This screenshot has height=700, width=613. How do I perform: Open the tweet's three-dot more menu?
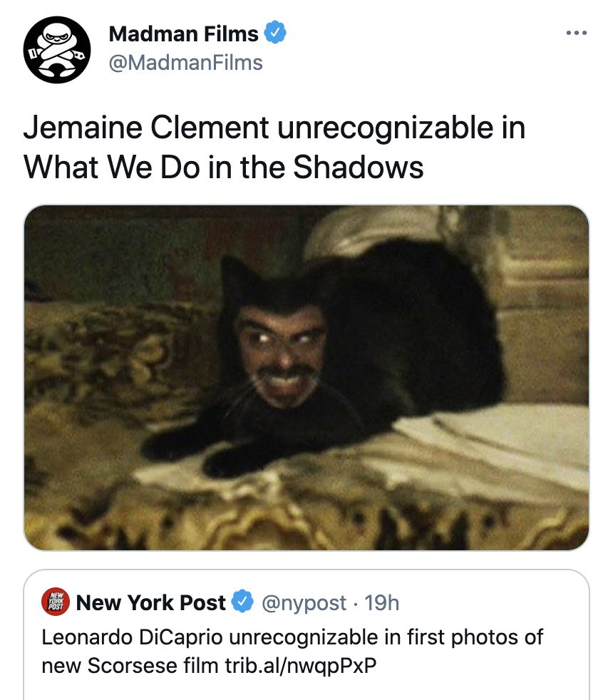(x=577, y=33)
